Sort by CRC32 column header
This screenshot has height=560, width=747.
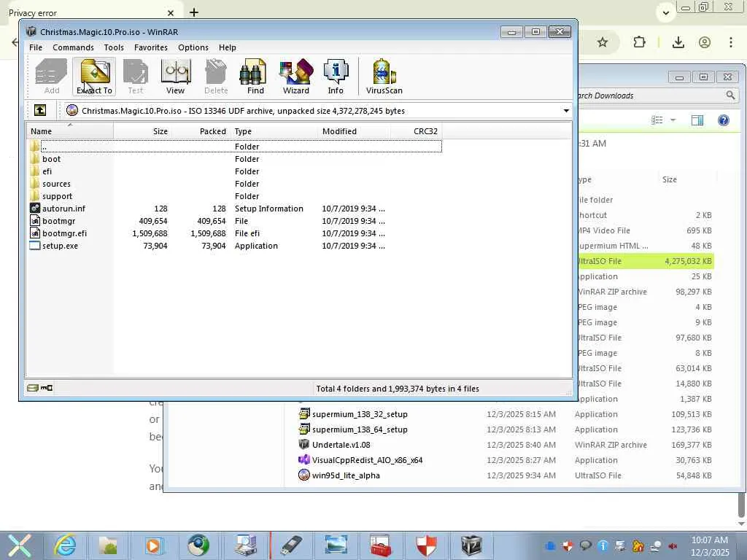[x=417, y=131]
